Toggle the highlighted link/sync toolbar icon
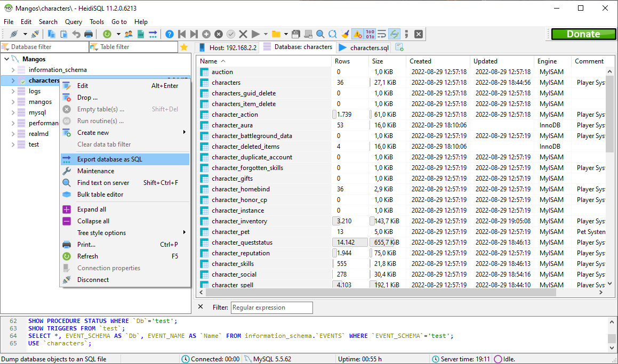The height and width of the screenshot is (364, 618). click(394, 34)
